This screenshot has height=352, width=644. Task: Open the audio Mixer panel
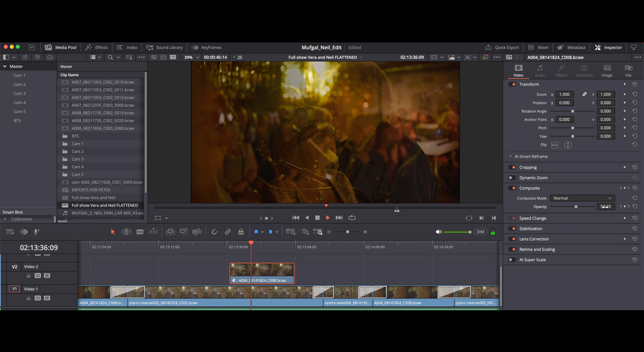[538, 47]
